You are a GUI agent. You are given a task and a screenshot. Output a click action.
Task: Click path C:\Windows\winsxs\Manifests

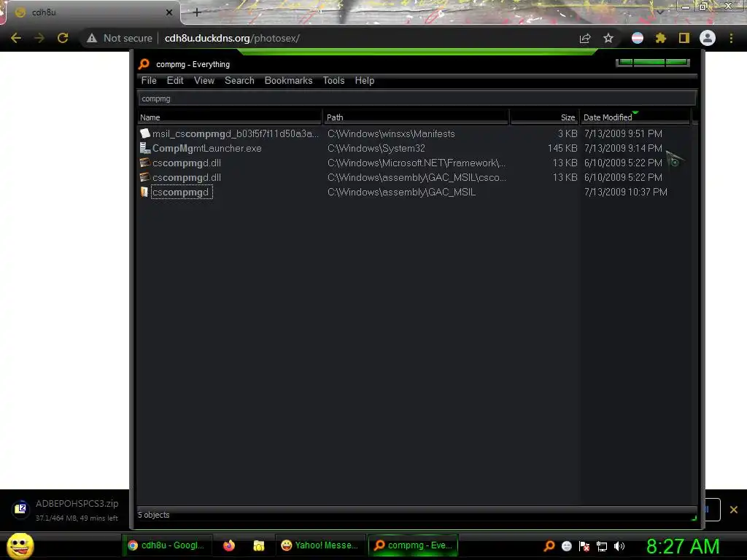[391, 134]
